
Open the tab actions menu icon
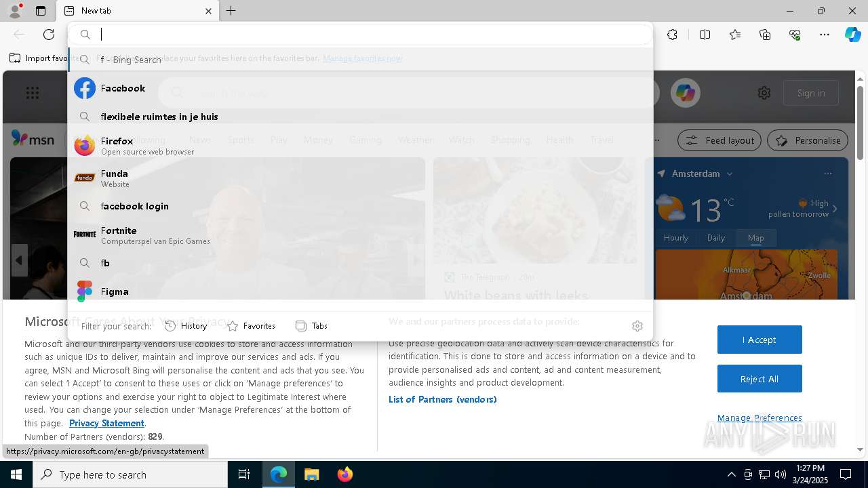click(41, 11)
